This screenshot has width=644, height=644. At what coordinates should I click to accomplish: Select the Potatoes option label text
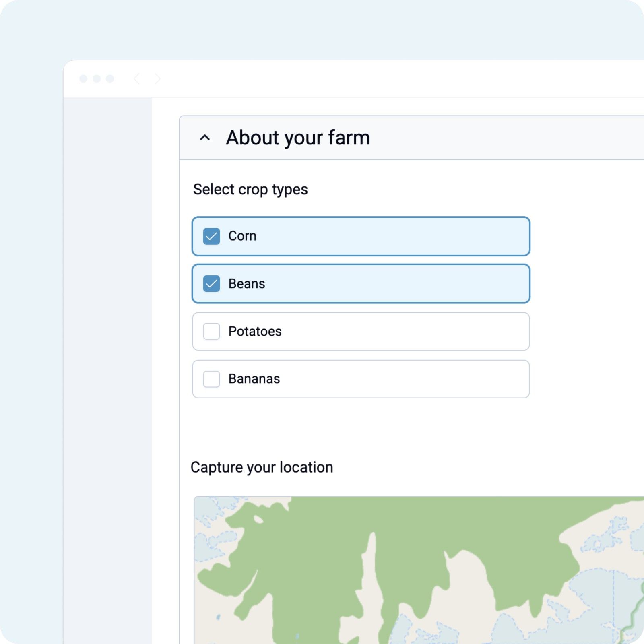(255, 331)
